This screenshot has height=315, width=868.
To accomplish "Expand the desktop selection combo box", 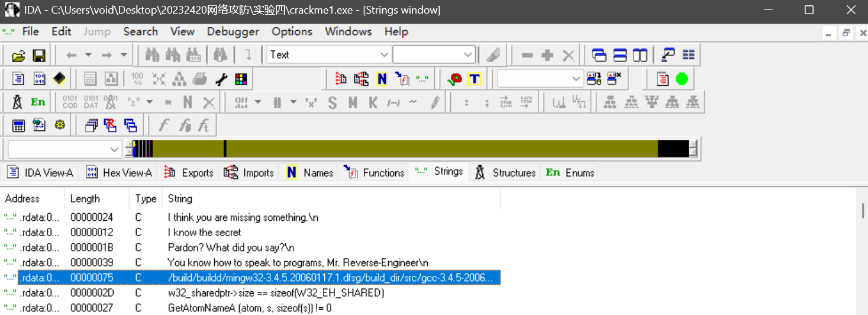I will [x=577, y=78].
